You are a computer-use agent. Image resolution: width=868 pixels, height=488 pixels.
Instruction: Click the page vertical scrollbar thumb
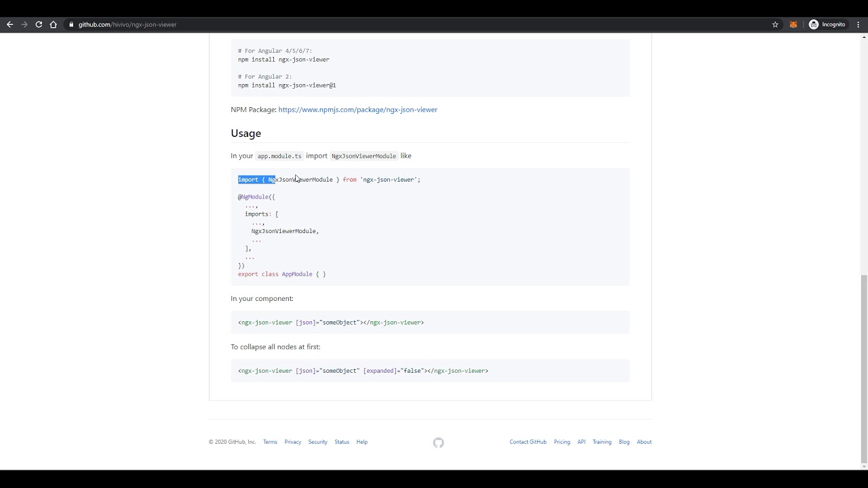point(863,368)
